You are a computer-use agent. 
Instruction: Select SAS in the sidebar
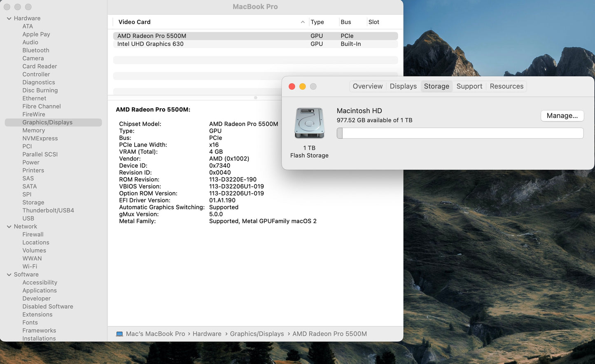[x=28, y=178]
